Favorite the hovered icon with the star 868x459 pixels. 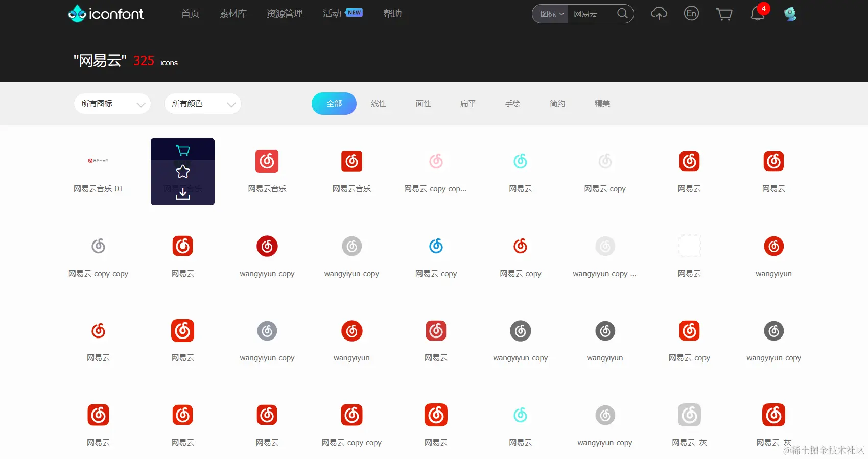182,172
